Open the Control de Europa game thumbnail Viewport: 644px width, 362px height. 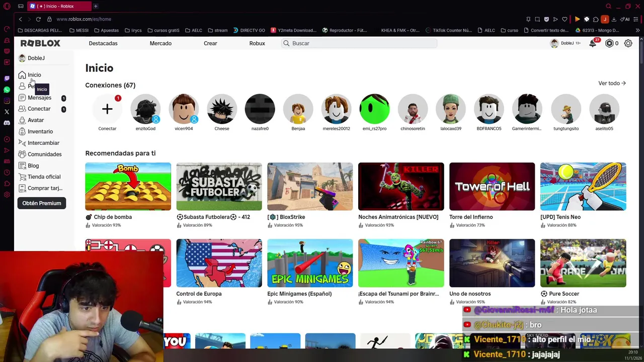219,263
